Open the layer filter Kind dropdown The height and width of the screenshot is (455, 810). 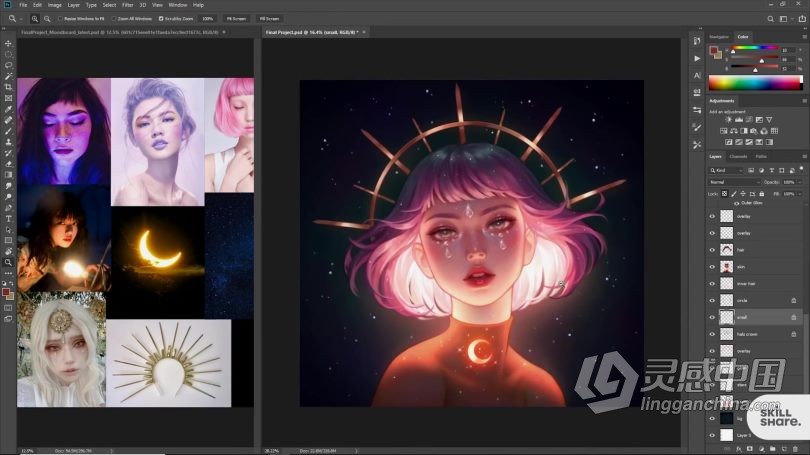(x=726, y=170)
